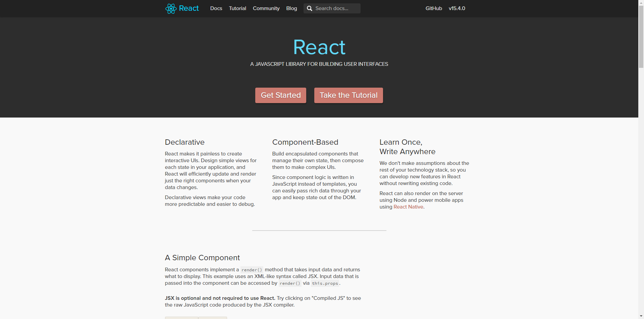Screen dimensions: 644x319
Task: Click the React brand name in navbar
Action: pyautogui.click(x=189, y=8)
